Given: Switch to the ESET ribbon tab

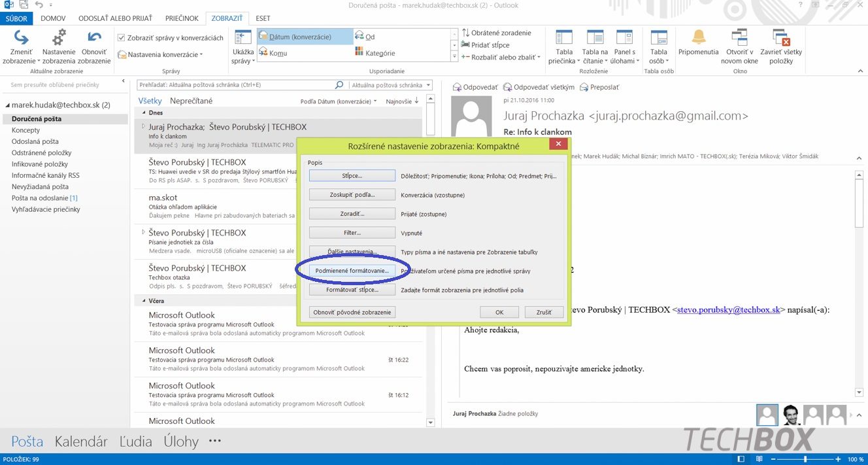Looking at the screenshot, I should click(261, 18).
